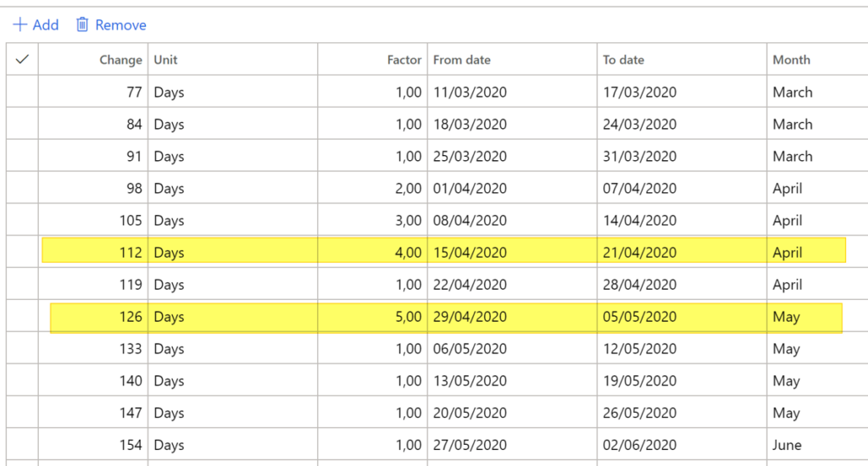The width and height of the screenshot is (868, 466).
Task: Click the Factor cell in the Change 77 row
Action: [x=373, y=92]
